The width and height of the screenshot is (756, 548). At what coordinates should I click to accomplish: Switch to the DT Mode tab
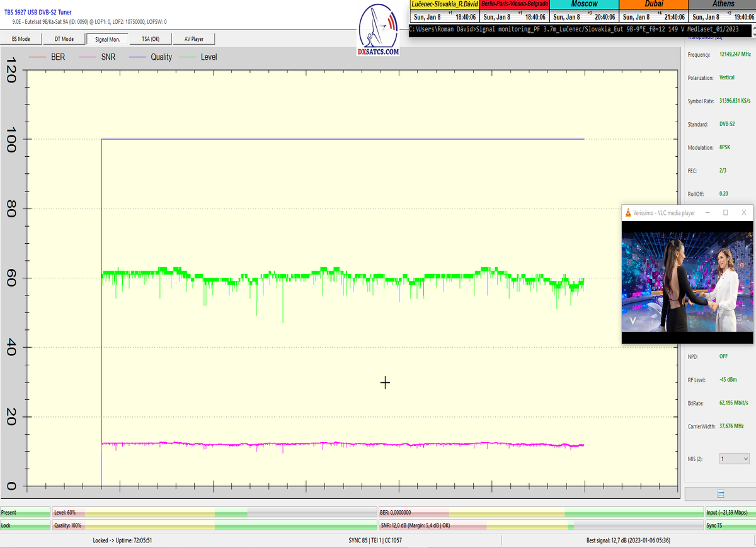coord(64,39)
